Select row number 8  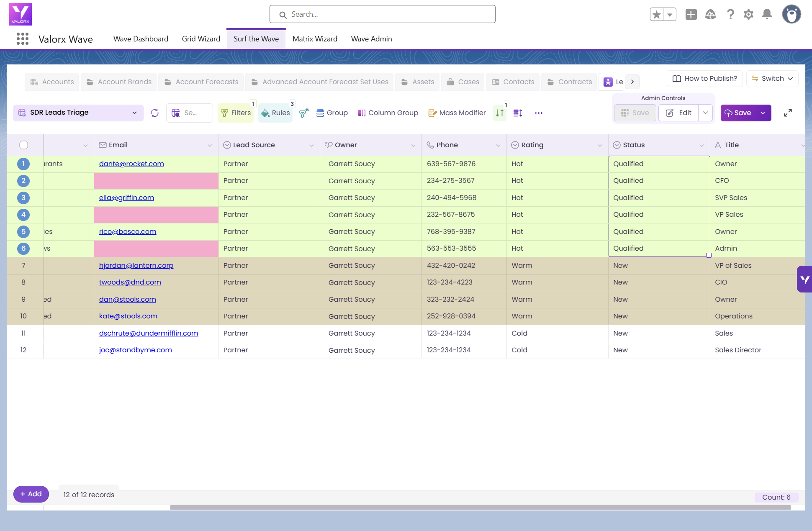tap(23, 282)
